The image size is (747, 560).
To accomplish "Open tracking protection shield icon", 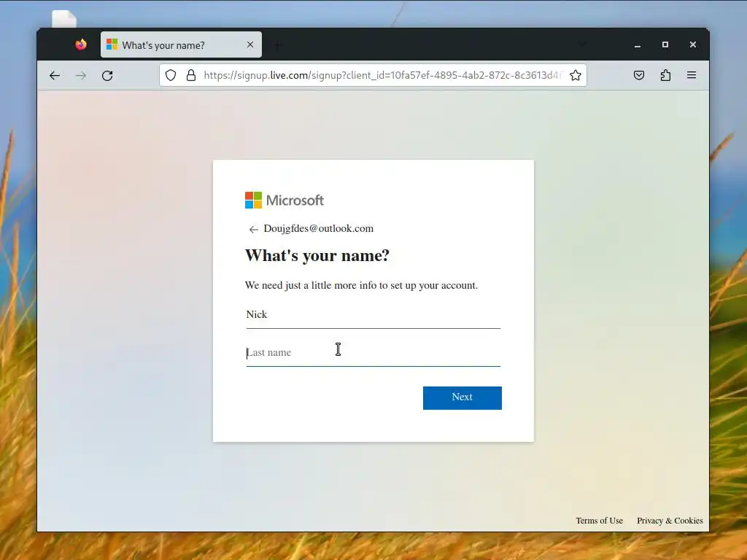I will (x=171, y=75).
